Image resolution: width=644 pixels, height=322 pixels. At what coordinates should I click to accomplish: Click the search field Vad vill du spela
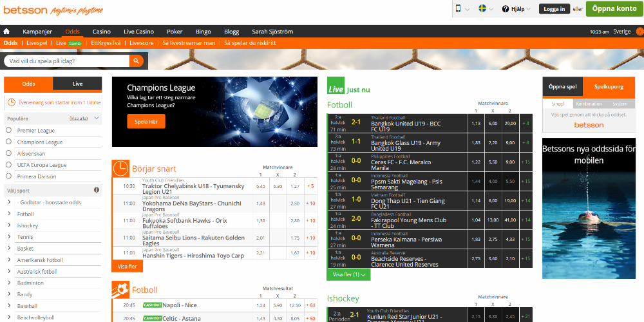pyautogui.click(x=68, y=61)
